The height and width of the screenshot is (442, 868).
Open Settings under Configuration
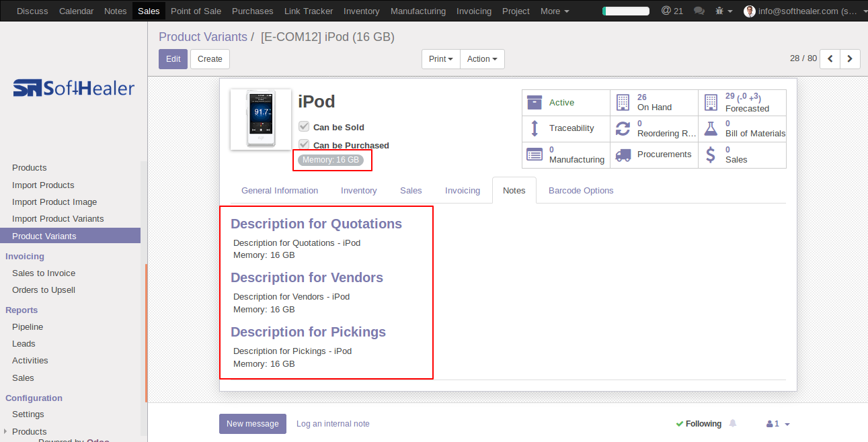(28, 414)
